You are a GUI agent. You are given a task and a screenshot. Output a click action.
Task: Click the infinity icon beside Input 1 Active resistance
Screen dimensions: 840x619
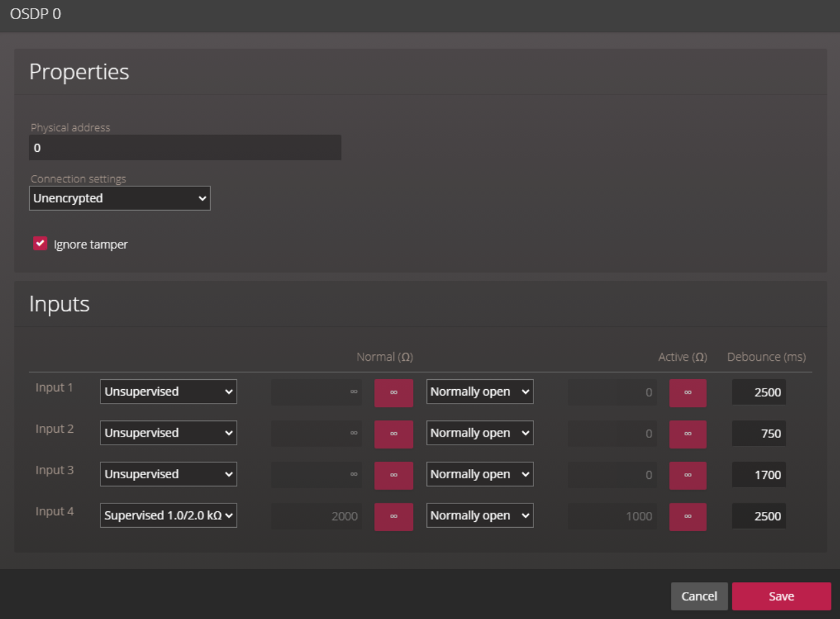click(x=687, y=392)
